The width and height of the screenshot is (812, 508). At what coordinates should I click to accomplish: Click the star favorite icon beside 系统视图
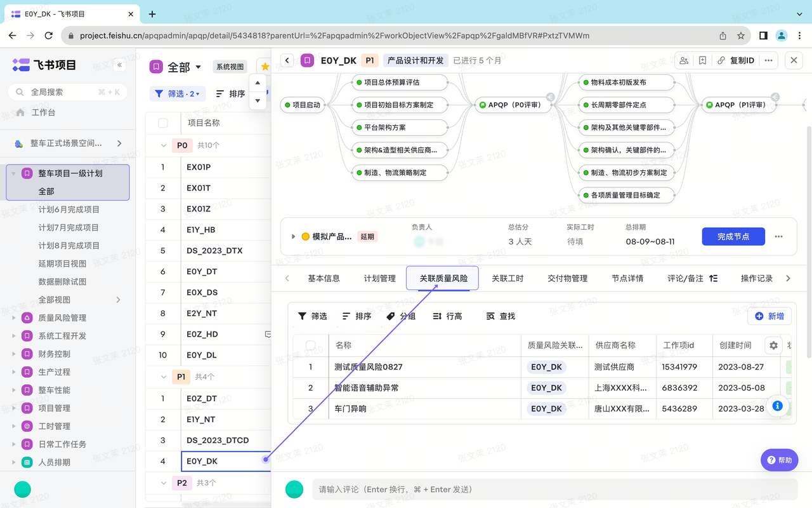[x=265, y=67]
